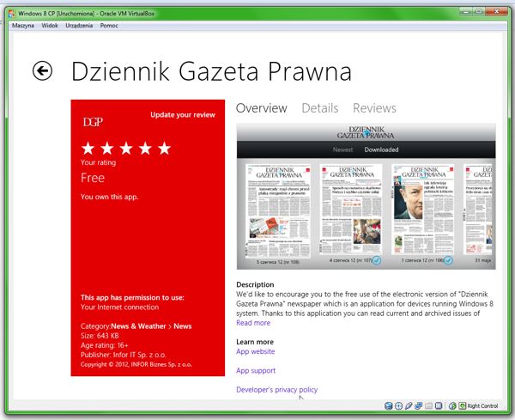Click the first rating star
This screenshot has width=515, height=420.
[x=88, y=149]
